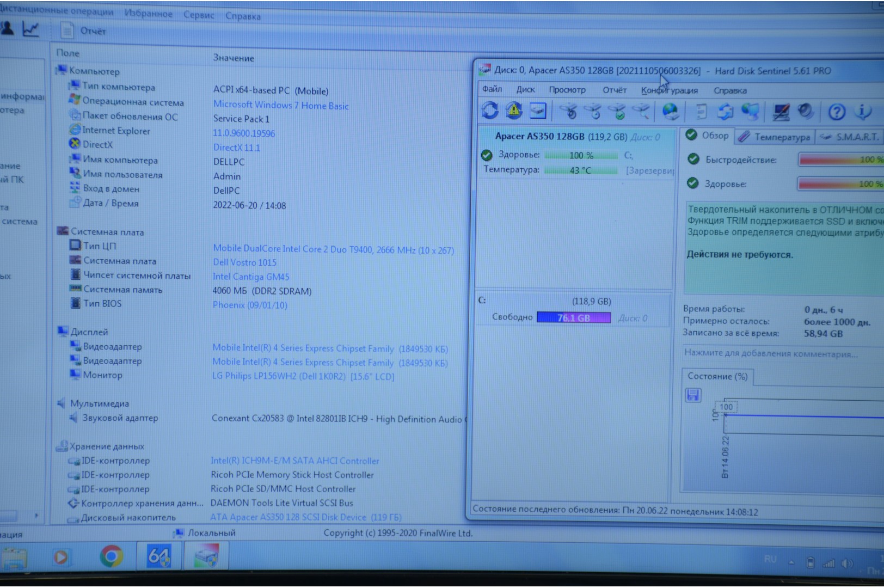
Task: Click the Dell Vostro 1015 link
Action: 244,262
